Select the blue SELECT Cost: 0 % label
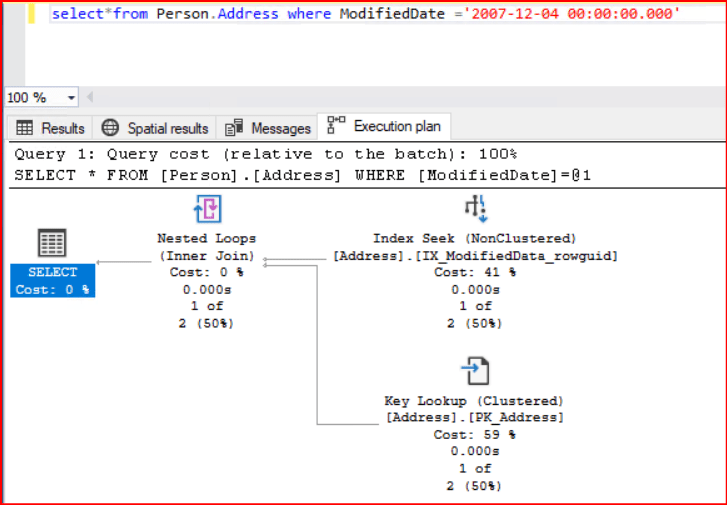This screenshot has width=727, height=505. 52,280
